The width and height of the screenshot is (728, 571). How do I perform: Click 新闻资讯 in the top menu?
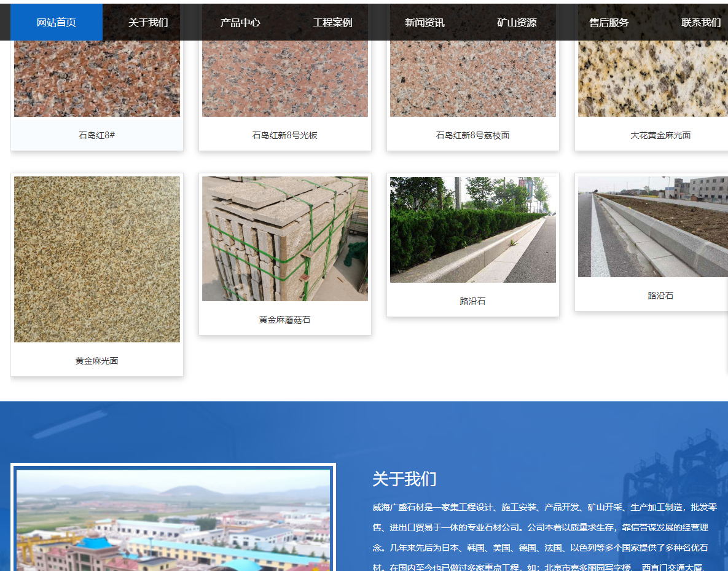[425, 23]
